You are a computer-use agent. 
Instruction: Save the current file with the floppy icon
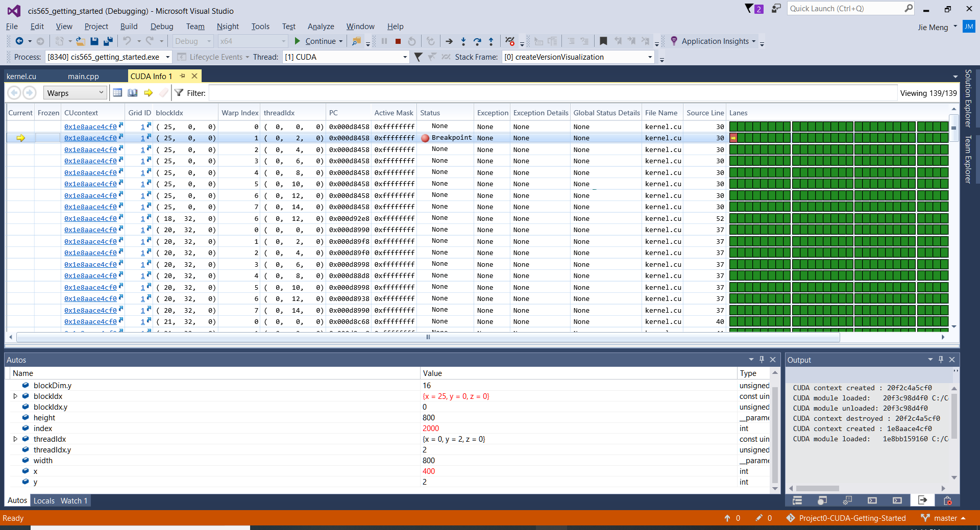tap(94, 41)
